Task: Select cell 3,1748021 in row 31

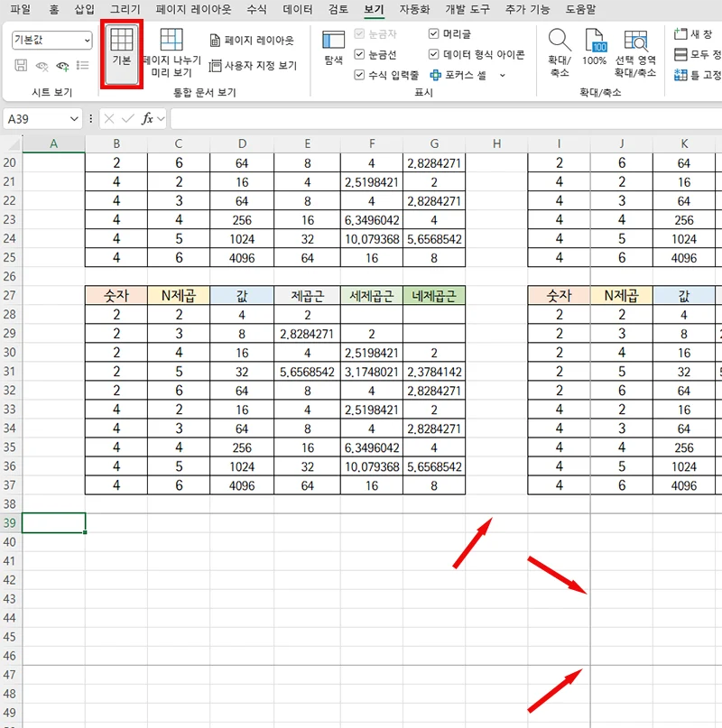Action: [x=372, y=372]
